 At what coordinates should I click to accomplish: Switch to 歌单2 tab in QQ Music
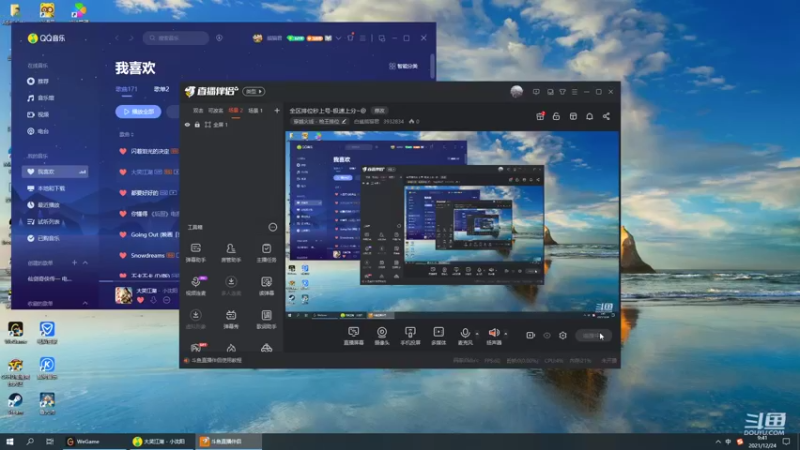click(161, 89)
